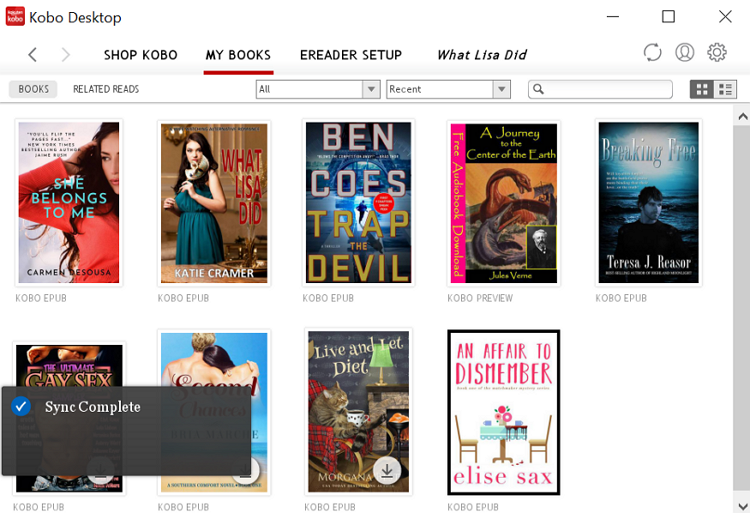Open Trap the Devil book cover
This screenshot has height=513, width=750.
point(358,203)
